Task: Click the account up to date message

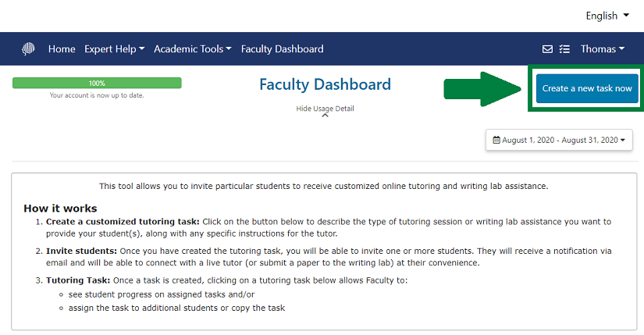Action: pyautogui.click(x=97, y=95)
